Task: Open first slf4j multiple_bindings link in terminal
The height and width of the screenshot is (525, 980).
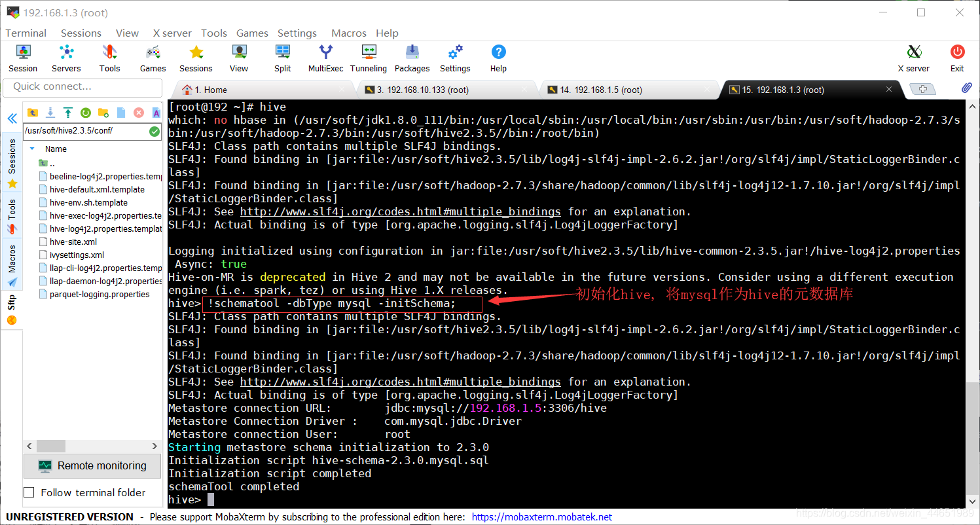Action: 400,211
